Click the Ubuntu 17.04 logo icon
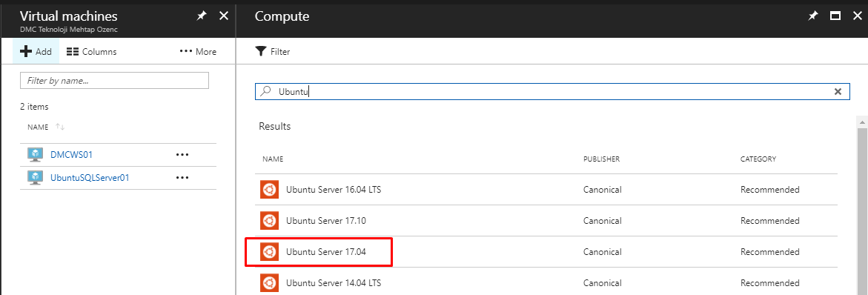 tap(269, 252)
